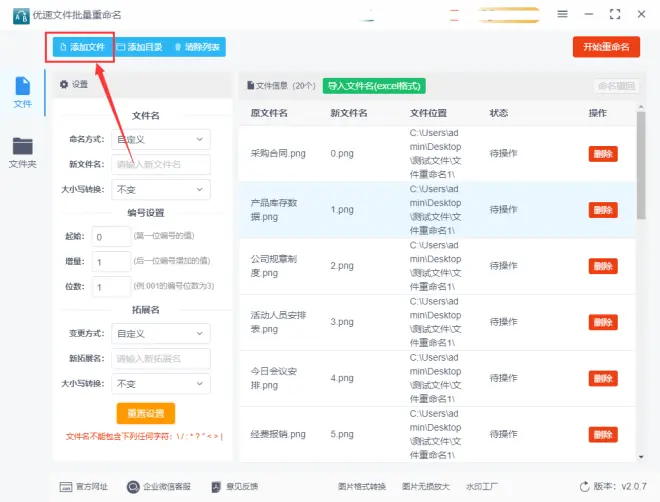Delete the 经费报销.png row
This screenshot has height=502, width=660.
[603, 435]
